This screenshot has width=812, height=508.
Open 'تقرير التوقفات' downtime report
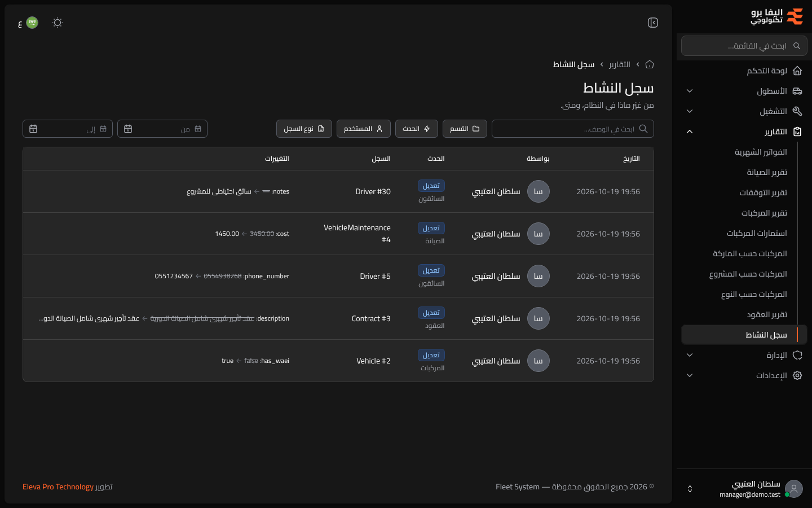click(x=763, y=192)
